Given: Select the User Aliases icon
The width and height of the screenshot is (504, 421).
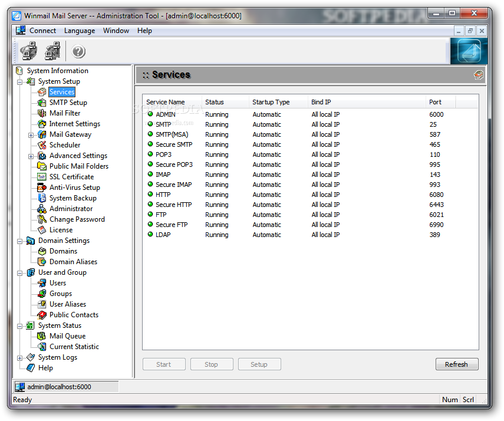Looking at the screenshot, I should (x=42, y=304).
